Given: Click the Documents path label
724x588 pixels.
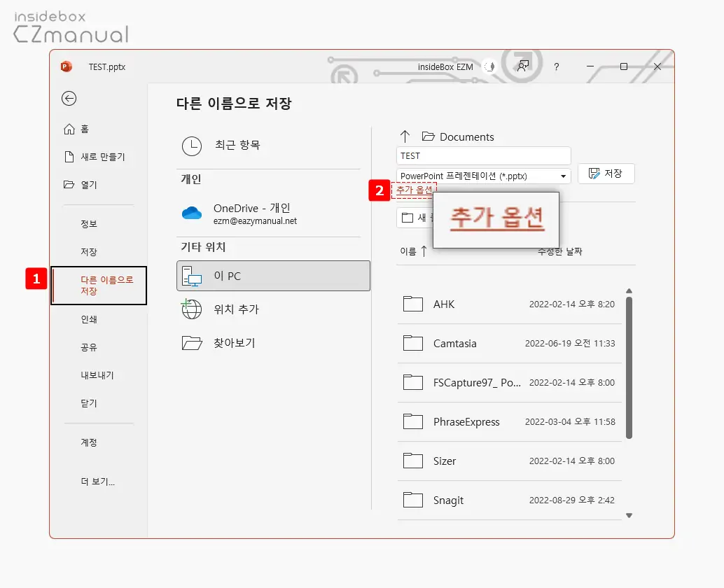Looking at the screenshot, I should pos(466,137).
